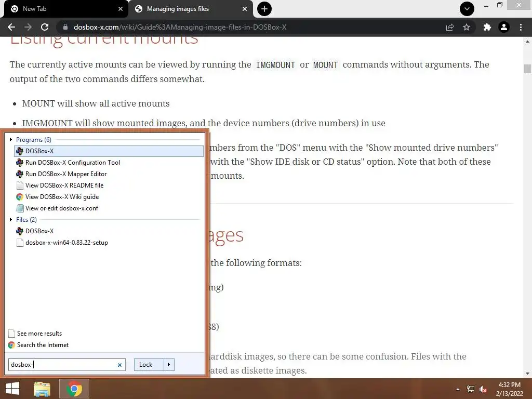Clear the search box with X

click(x=119, y=365)
